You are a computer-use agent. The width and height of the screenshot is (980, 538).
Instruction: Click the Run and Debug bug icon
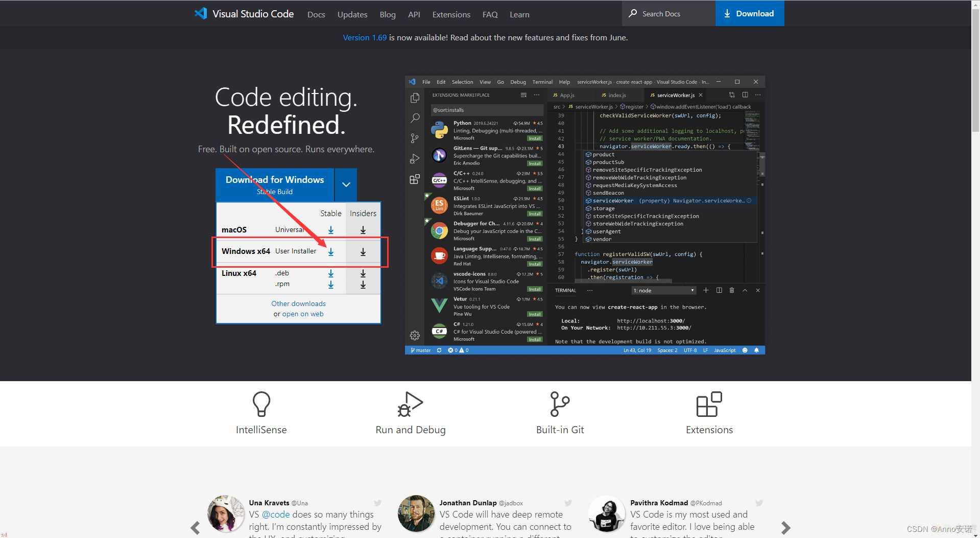(410, 404)
